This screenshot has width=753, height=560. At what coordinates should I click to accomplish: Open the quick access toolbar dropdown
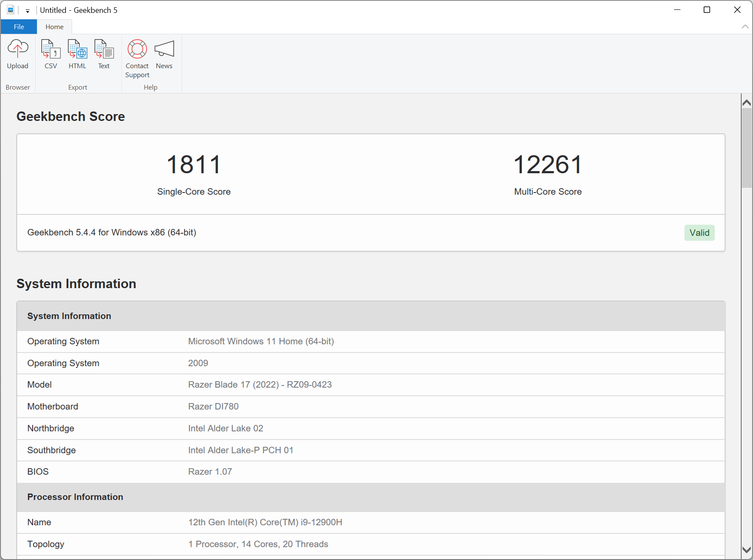[x=27, y=11]
